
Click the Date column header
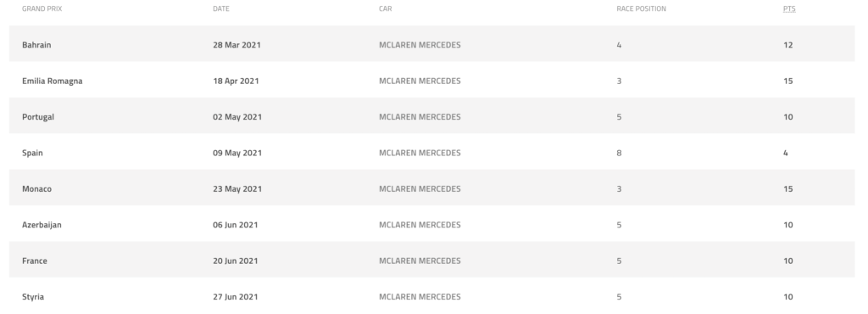point(221,8)
